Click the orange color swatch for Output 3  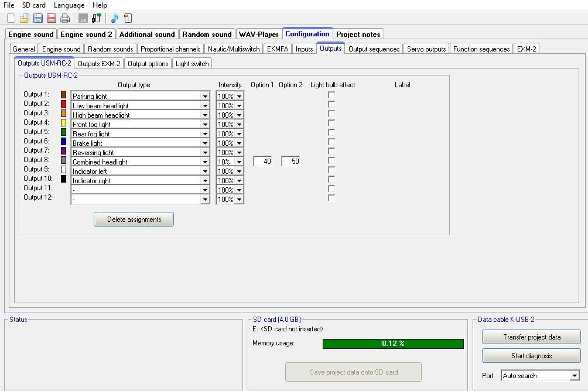64,113
